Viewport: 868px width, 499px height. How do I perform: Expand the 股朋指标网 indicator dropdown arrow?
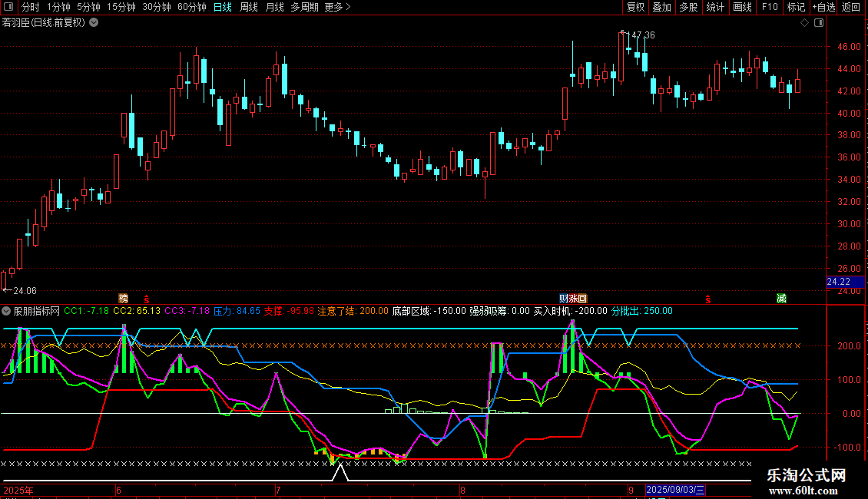6,312
